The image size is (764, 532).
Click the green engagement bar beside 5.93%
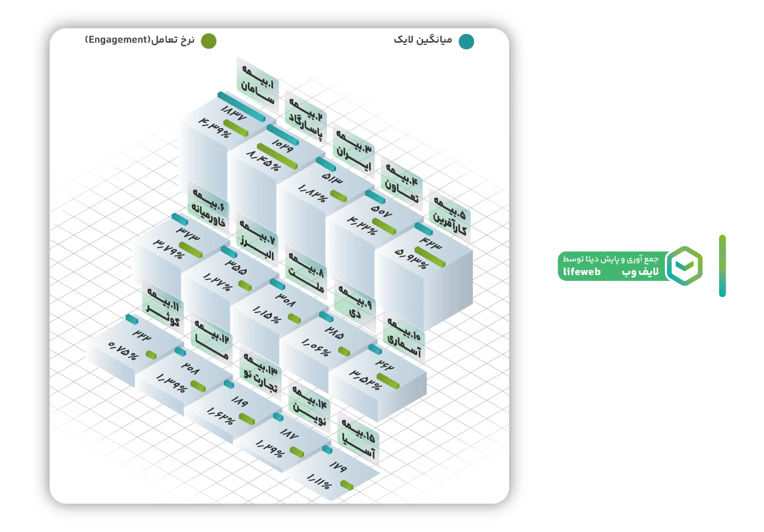pyautogui.click(x=430, y=257)
